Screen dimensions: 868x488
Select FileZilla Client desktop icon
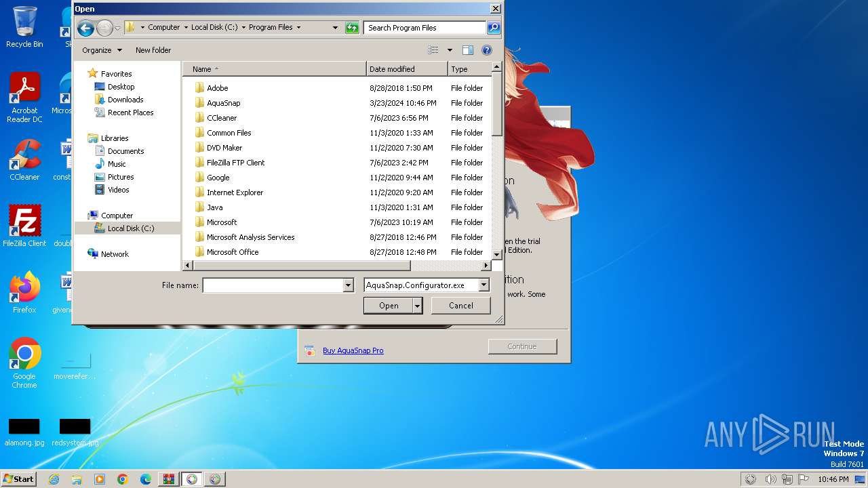24,226
